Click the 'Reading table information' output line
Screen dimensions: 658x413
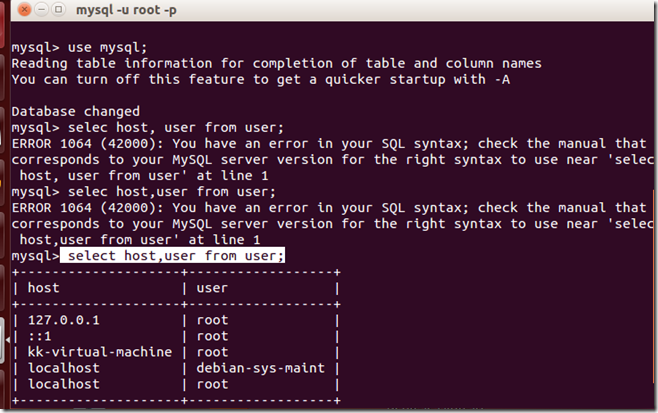(277, 63)
